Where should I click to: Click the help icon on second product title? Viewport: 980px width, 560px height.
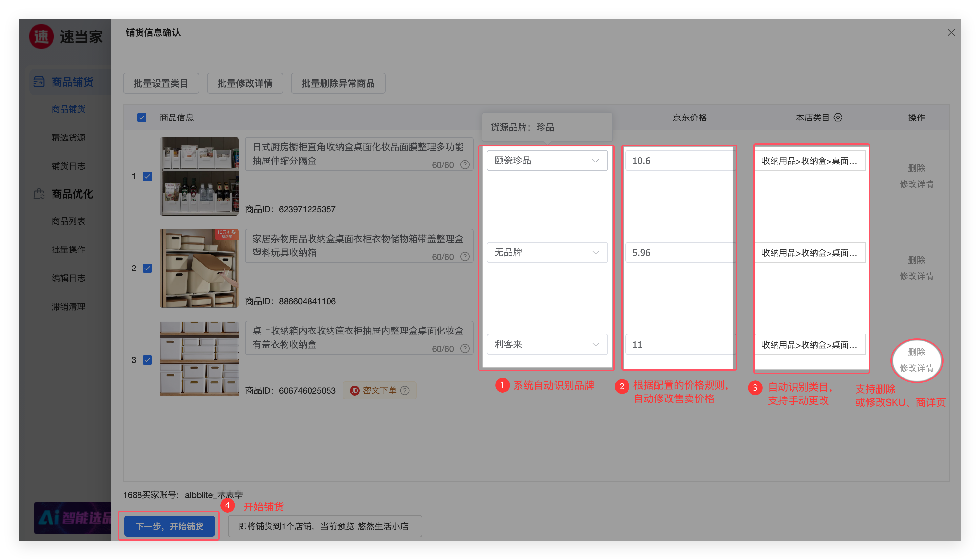pyautogui.click(x=465, y=257)
